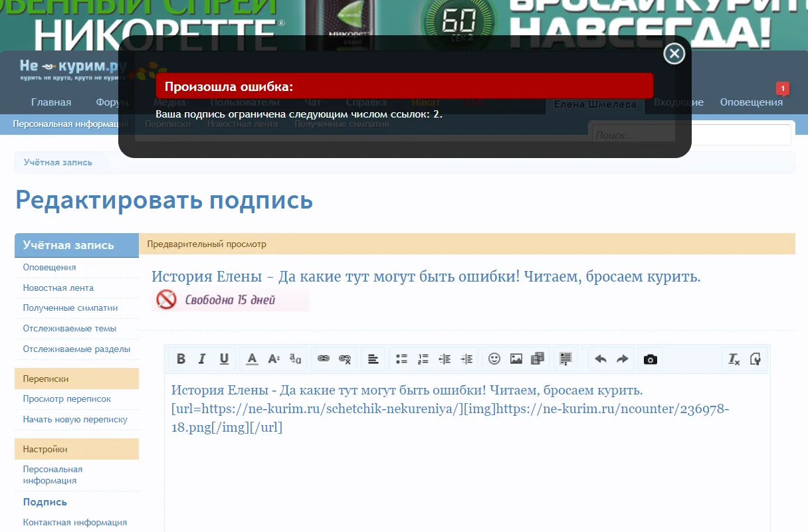Image resolution: width=808 pixels, height=532 pixels.
Task: Open the list style options in the toolbar
Action: [x=401, y=359]
